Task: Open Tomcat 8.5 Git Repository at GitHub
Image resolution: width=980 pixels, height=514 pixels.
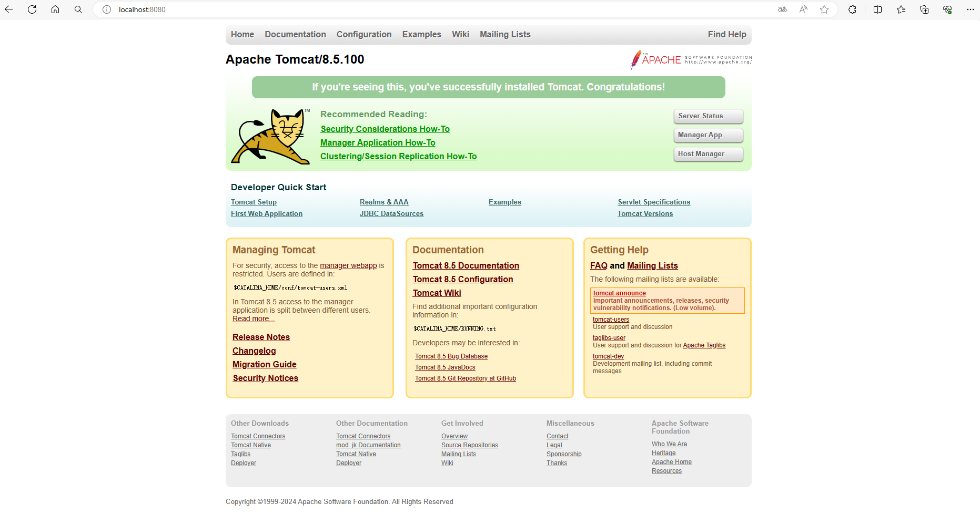Action: 466,378
